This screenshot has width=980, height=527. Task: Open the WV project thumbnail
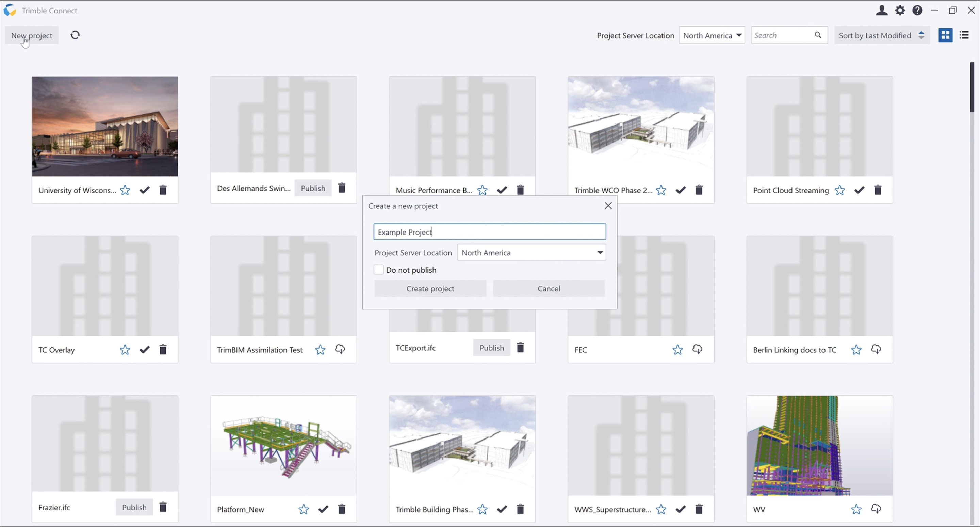click(819, 445)
